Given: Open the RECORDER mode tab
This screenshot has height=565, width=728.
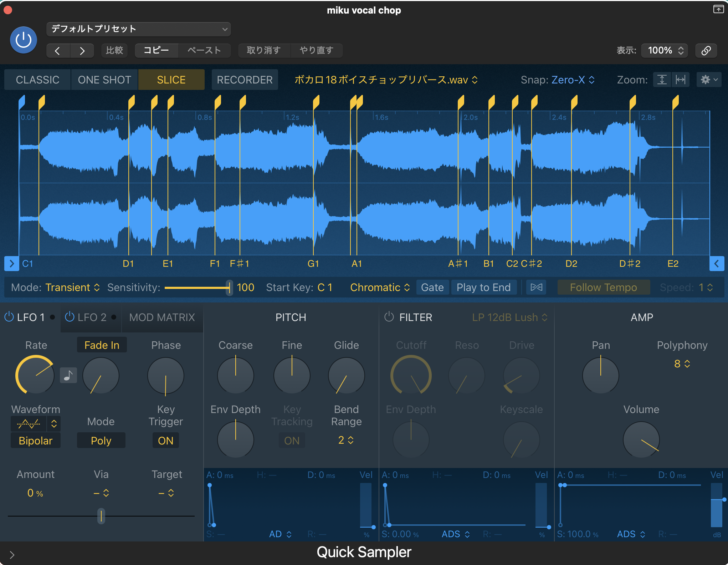Looking at the screenshot, I should 245,80.
